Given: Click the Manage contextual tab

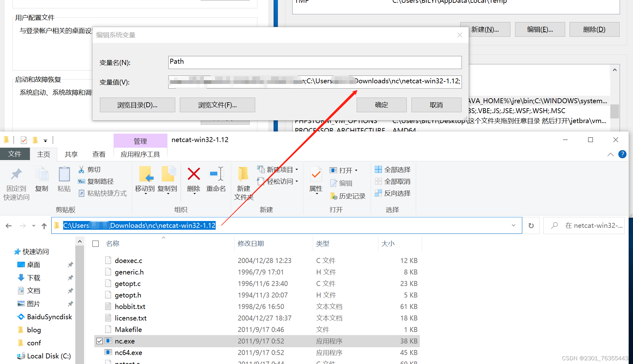Looking at the screenshot, I should point(140,141).
